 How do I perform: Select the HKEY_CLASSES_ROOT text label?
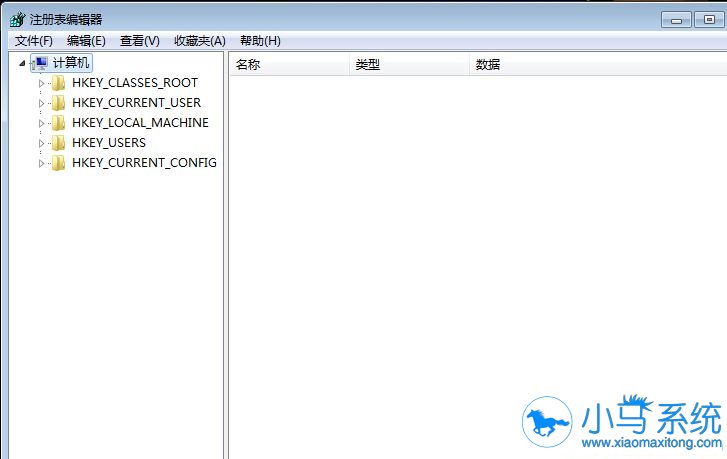[x=135, y=83]
